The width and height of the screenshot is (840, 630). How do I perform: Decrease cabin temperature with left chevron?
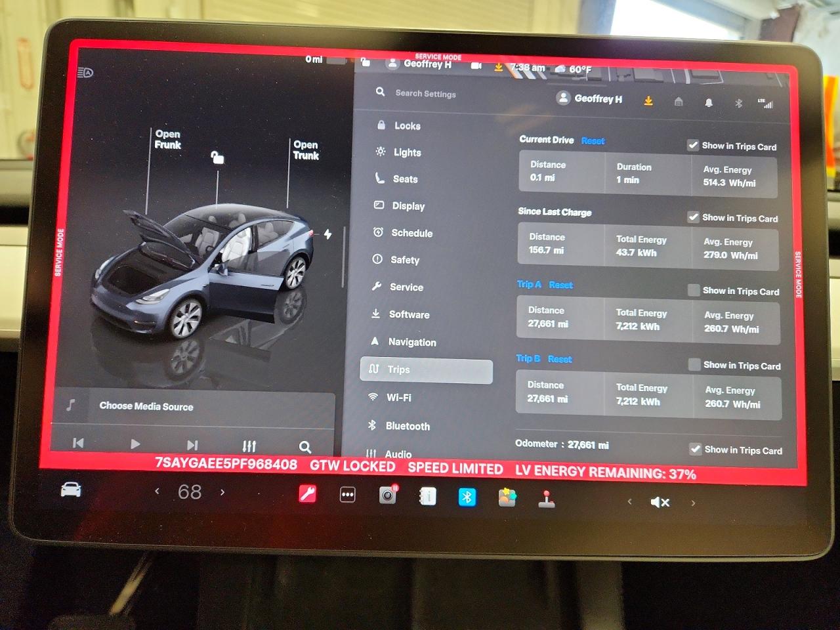pyautogui.click(x=157, y=490)
